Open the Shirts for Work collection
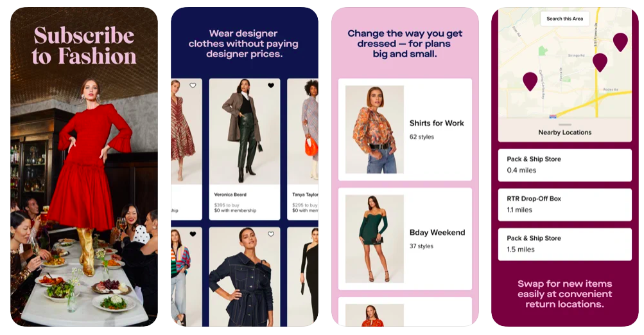 tap(405, 130)
